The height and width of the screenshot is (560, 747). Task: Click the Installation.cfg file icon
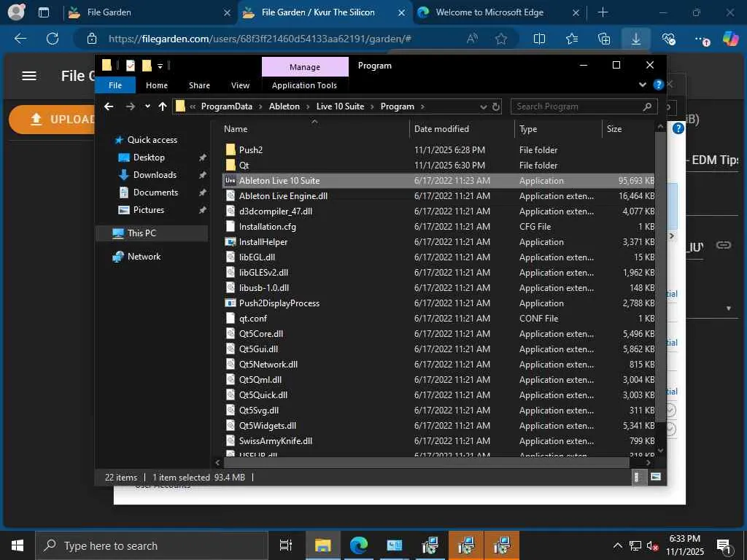[x=231, y=226]
